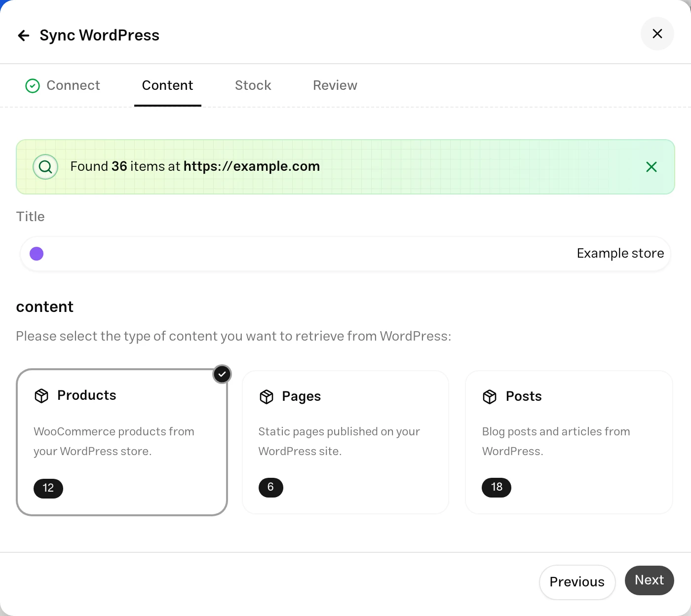Viewport: 691px width, 616px height.
Task: Select the Pages content card
Action: (x=345, y=442)
